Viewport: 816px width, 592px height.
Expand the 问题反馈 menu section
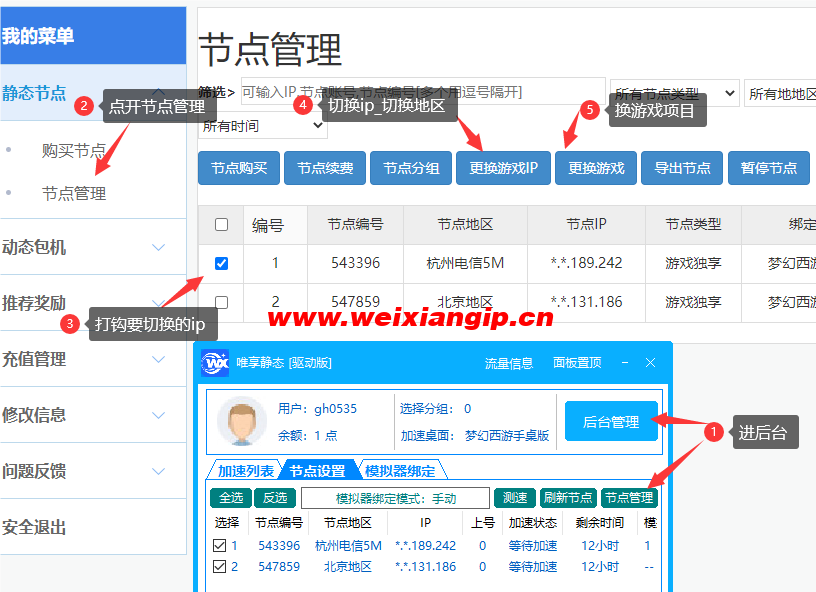click(x=93, y=471)
